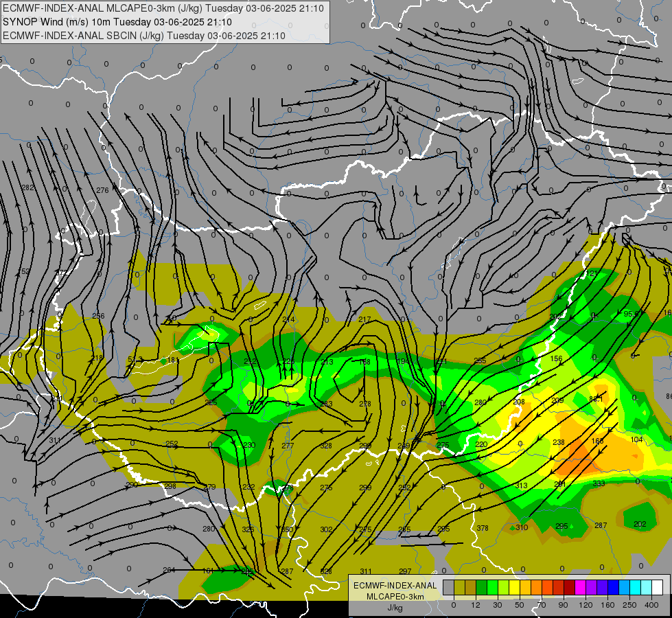Image resolution: width=672 pixels, height=618 pixels.
Task: Click the dark green legend swatch
Action: tap(482, 587)
